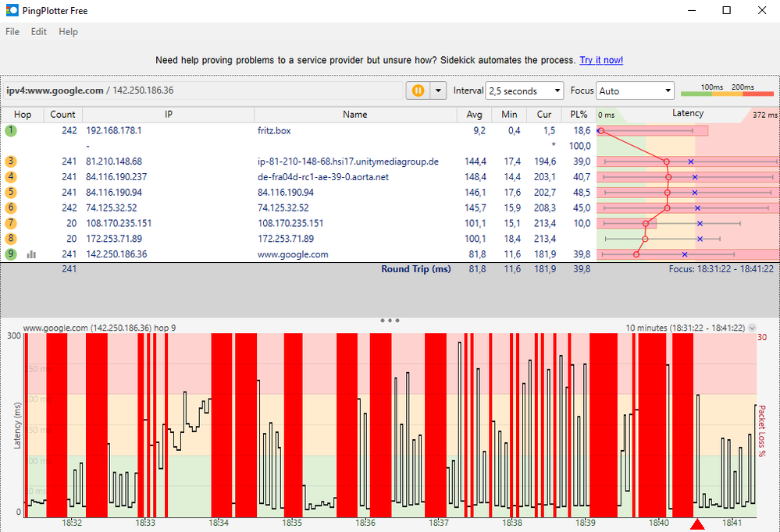780x532 pixels.
Task: Select IP 84.116.190.94 cell
Action: pyautogui.click(x=114, y=193)
